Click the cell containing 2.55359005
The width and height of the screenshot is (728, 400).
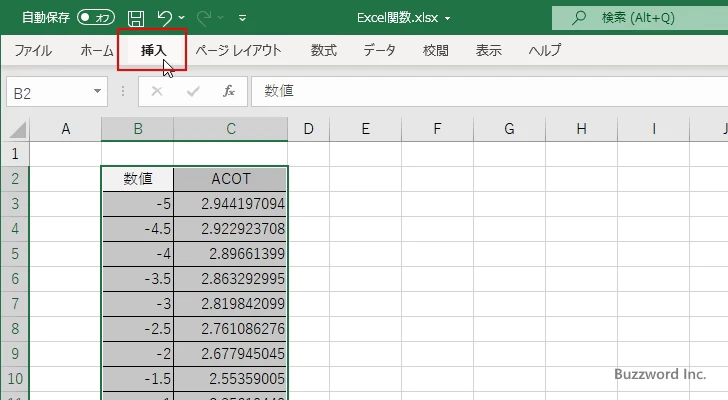pos(231,379)
